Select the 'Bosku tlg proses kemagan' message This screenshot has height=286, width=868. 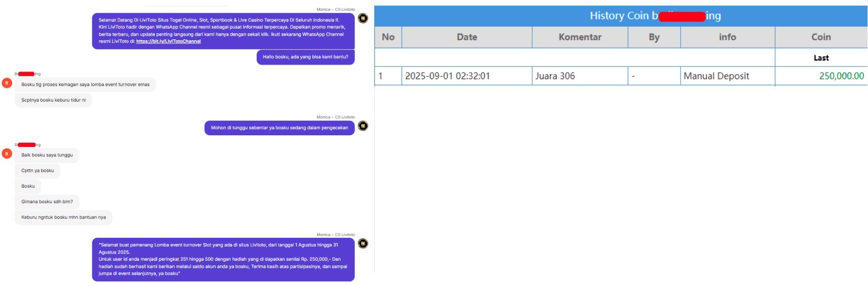pos(85,85)
